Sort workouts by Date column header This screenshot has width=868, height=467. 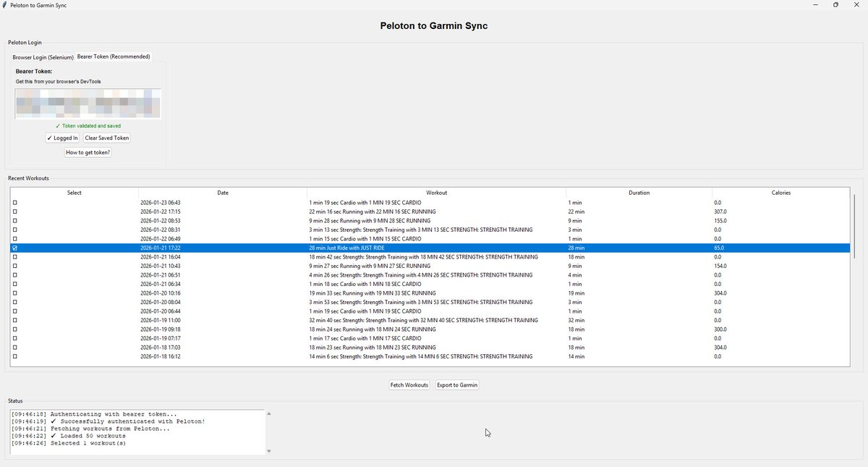[223, 193]
